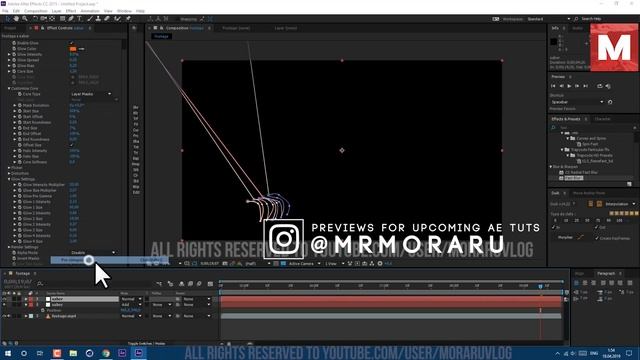Select the Rectangle shape tool
Screen dimensions: 640x360
[62, 19]
